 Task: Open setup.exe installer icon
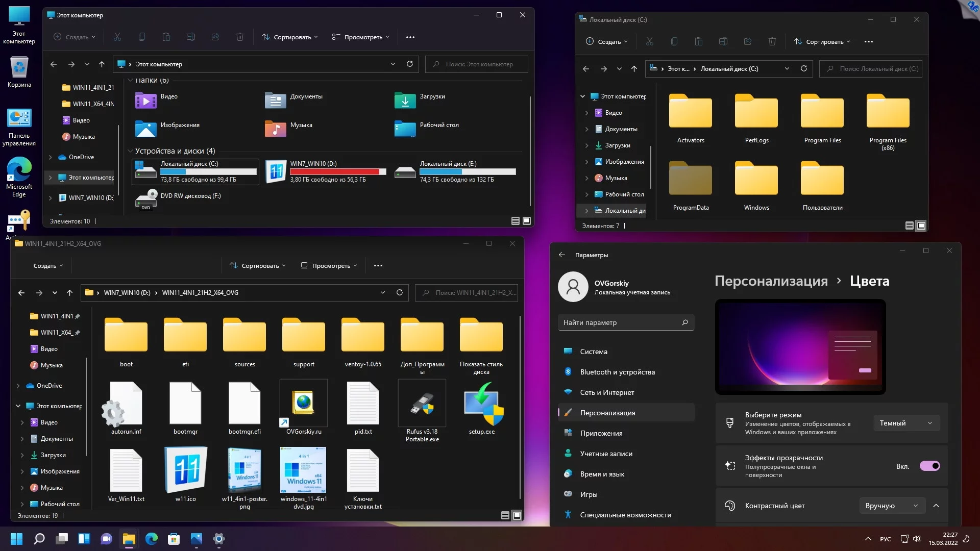tap(482, 404)
